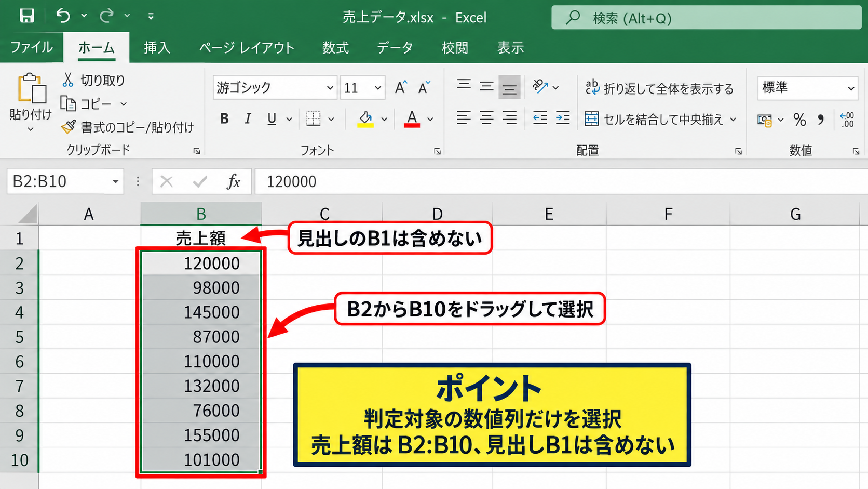This screenshot has width=868, height=489.
Task: Undo the last action
Action: click(63, 16)
